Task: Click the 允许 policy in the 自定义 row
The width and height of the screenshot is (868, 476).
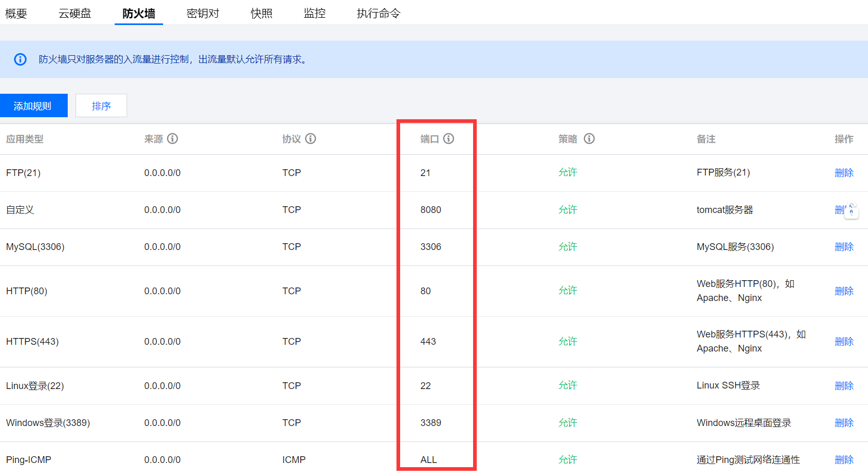Action: click(568, 210)
